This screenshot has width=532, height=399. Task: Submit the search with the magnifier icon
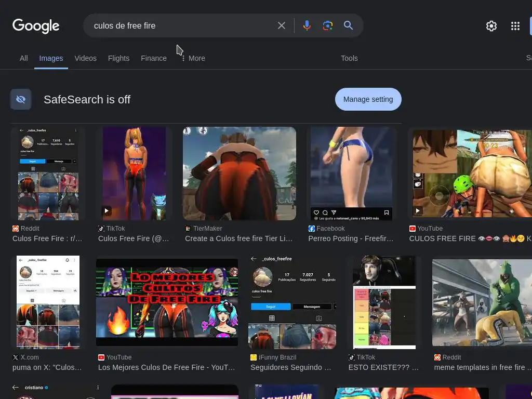(348, 25)
